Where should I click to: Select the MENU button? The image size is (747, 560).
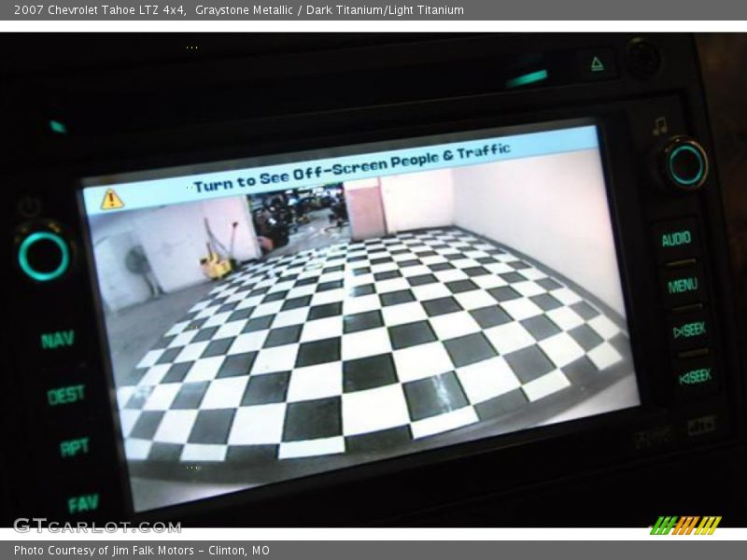point(683,286)
